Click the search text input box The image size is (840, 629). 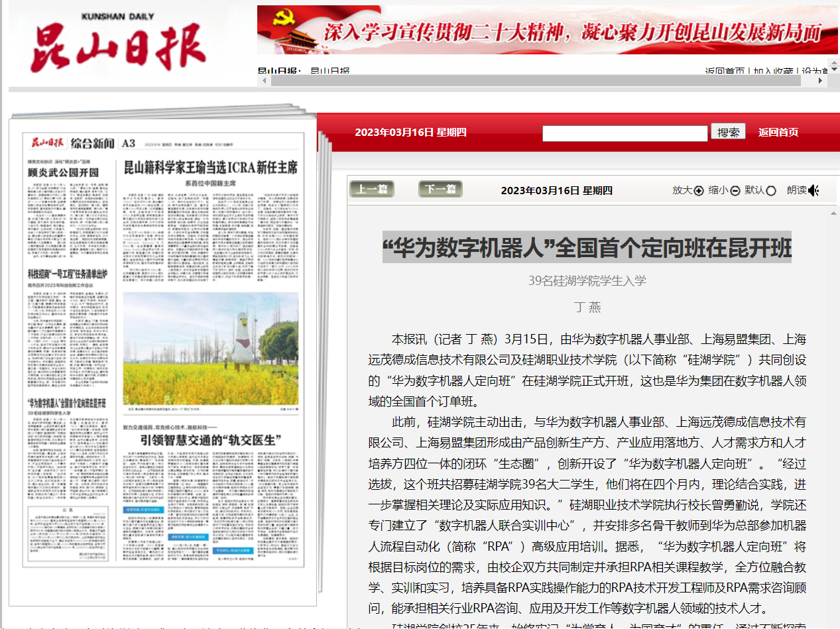pos(625,133)
